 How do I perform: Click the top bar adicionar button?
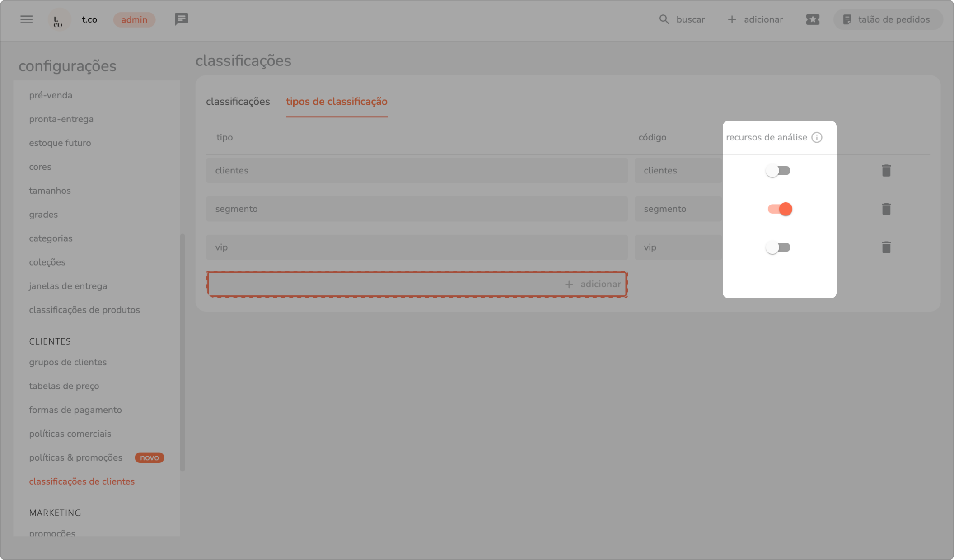coord(755,19)
